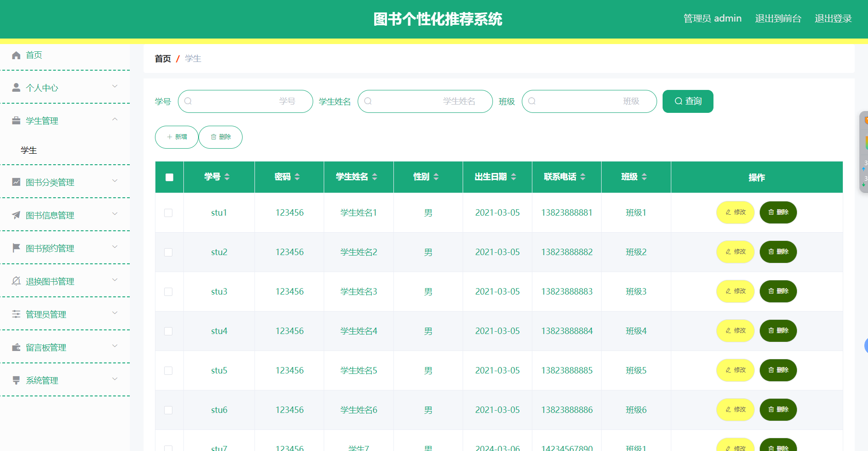Click the 首页 breadcrumb link

point(163,59)
